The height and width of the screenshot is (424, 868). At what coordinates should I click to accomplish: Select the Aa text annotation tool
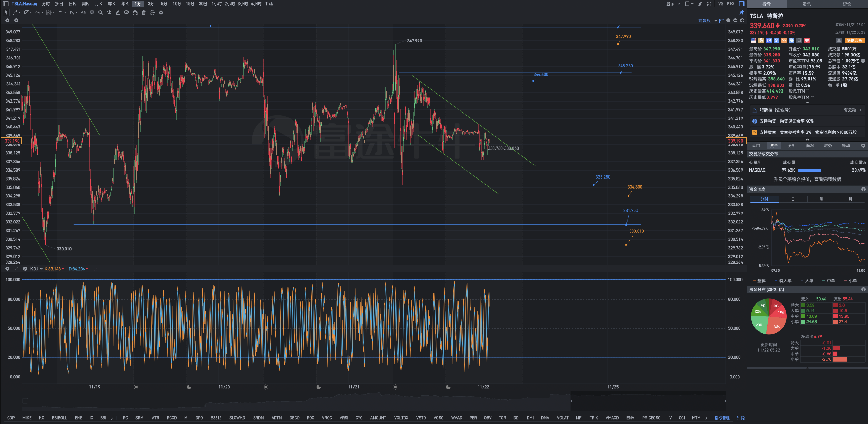pyautogui.click(x=83, y=12)
